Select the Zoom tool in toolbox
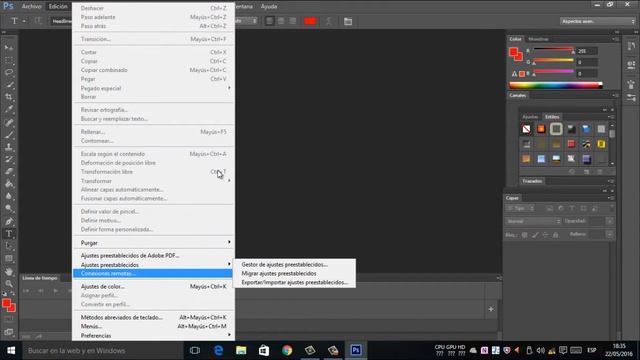640x360 pixels. (9, 284)
